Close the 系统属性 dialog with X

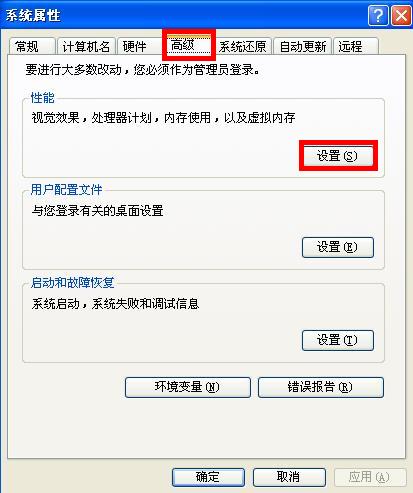pyautogui.click(x=401, y=15)
